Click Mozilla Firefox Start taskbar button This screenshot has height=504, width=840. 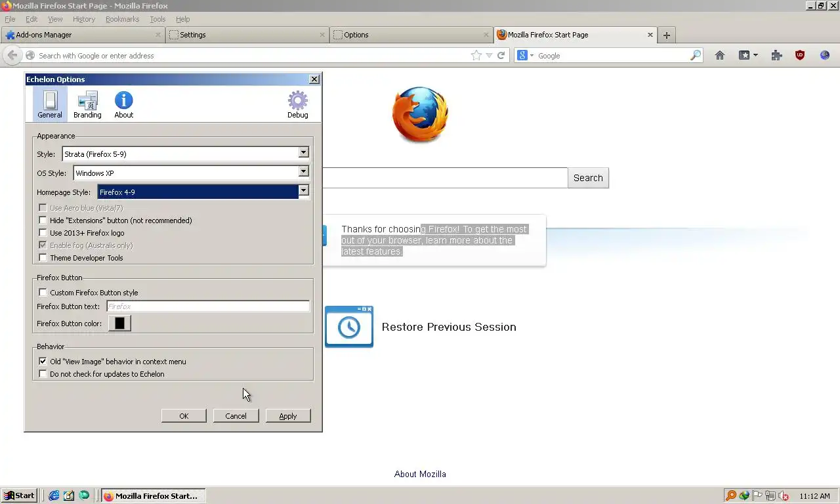154,495
